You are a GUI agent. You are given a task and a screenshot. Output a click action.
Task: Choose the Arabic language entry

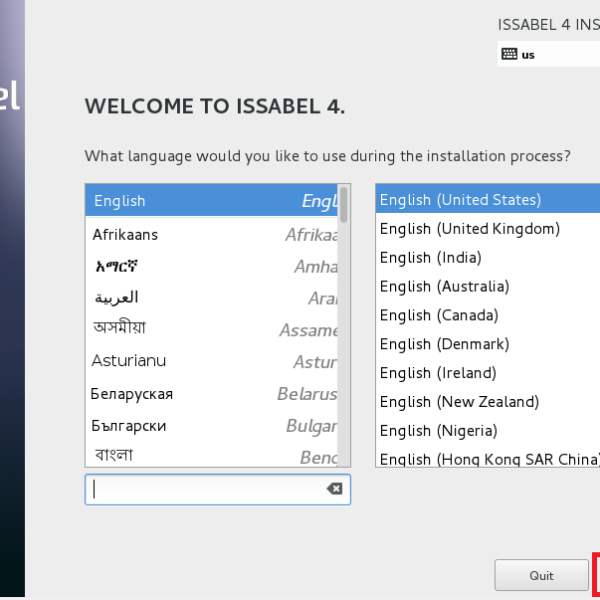211,298
